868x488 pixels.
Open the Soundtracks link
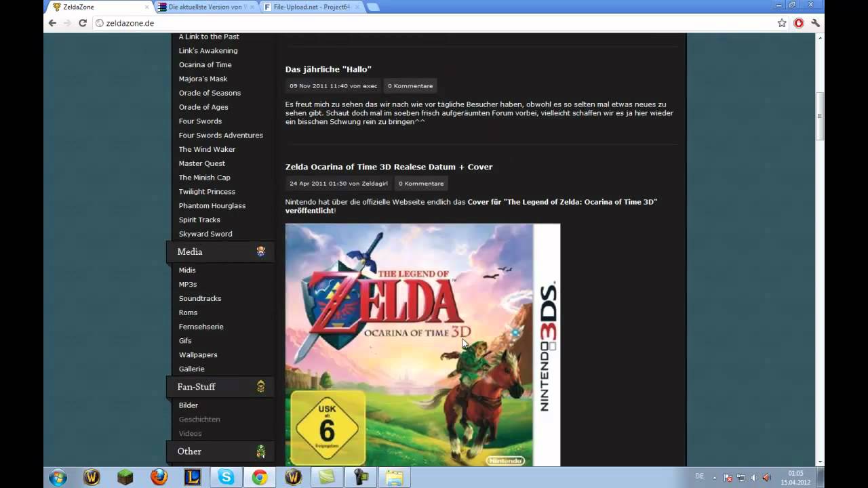pos(200,299)
